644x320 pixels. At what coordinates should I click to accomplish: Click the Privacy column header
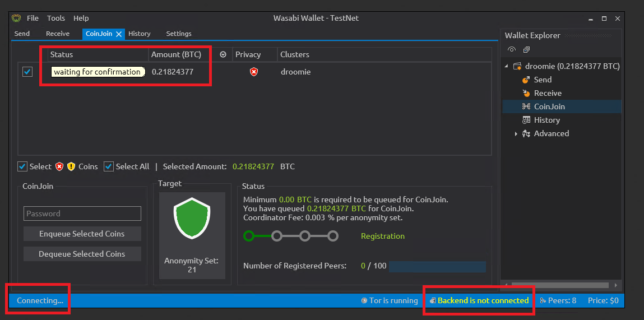coord(254,54)
